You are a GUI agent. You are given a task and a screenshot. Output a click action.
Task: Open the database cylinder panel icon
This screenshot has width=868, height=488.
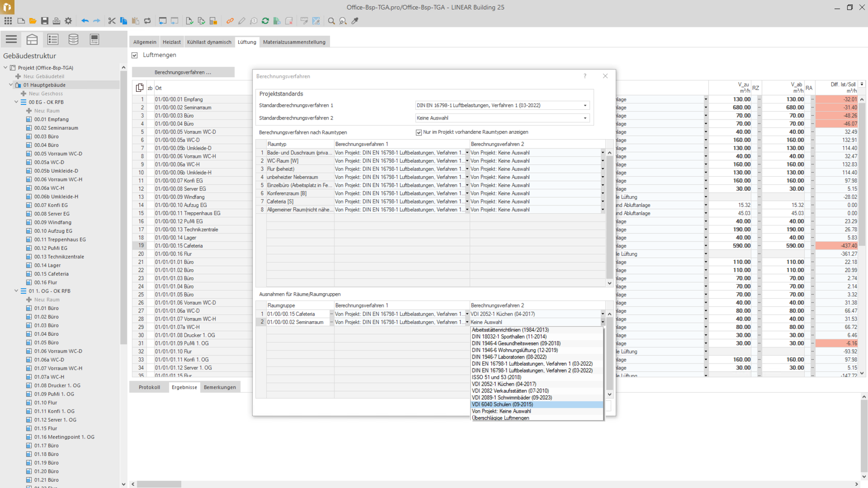[x=73, y=39]
